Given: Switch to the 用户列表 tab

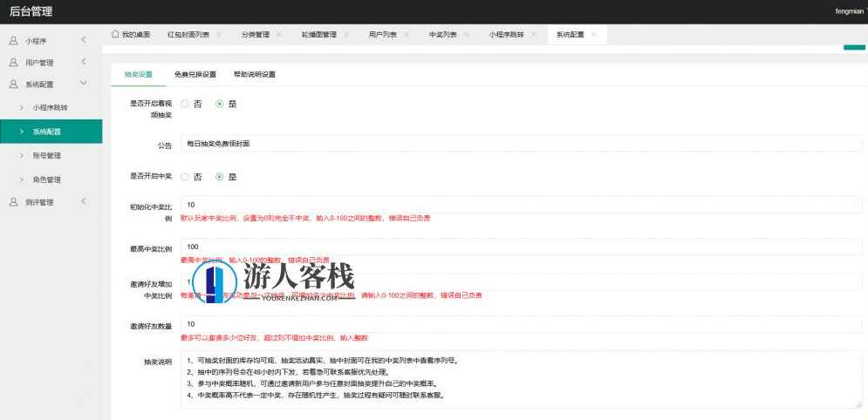Looking at the screenshot, I should pyautogui.click(x=382, y=34).
